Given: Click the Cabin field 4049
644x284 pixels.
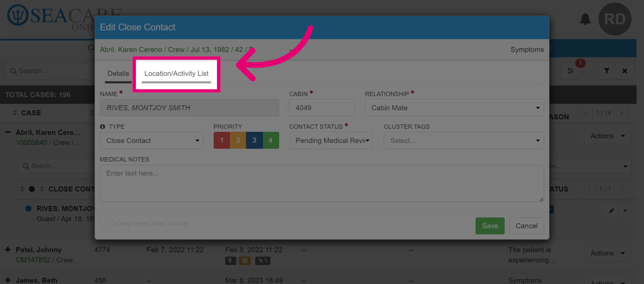Looking at the screenshot, I should [322, 108].
